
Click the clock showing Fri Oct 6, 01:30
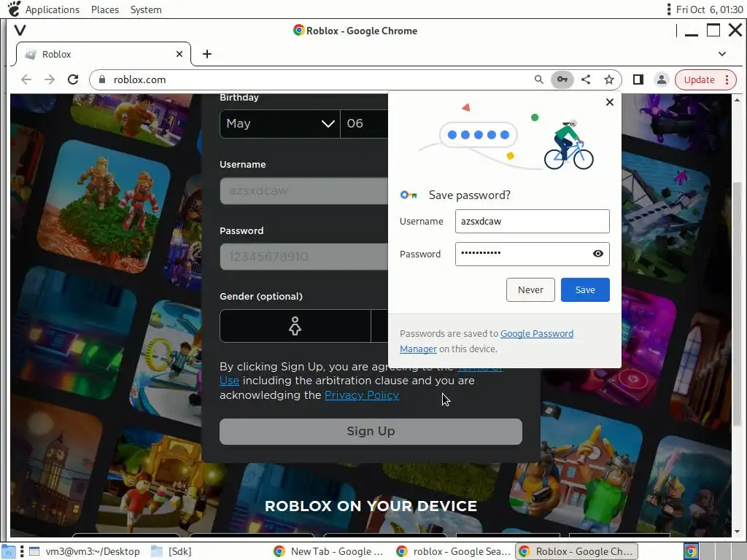(709, 9)
